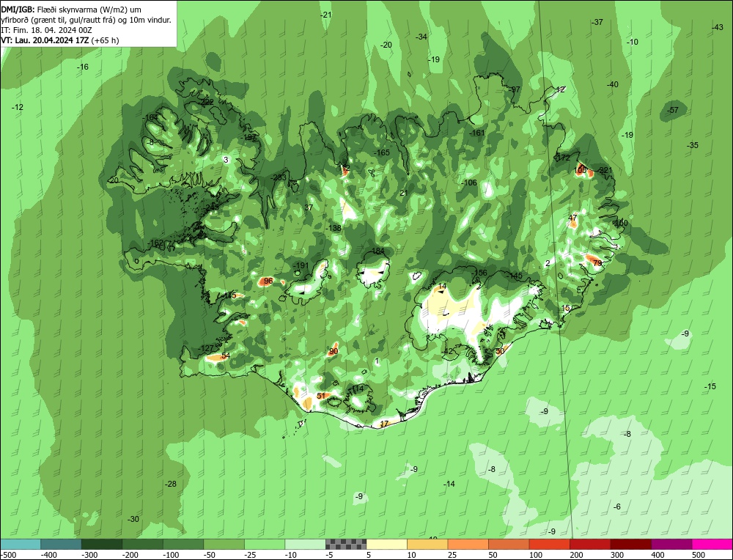Click the '-184' flux value near Hofsjökull
This screenshot has height=560, width=733.
[x=377, y=251]
